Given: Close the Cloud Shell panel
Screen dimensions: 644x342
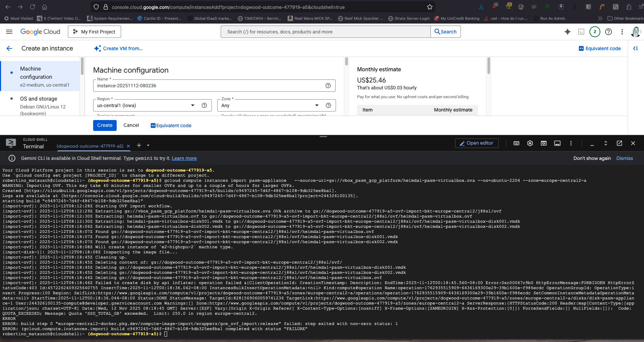Looking at the screenshot, I should coord(633,143).
